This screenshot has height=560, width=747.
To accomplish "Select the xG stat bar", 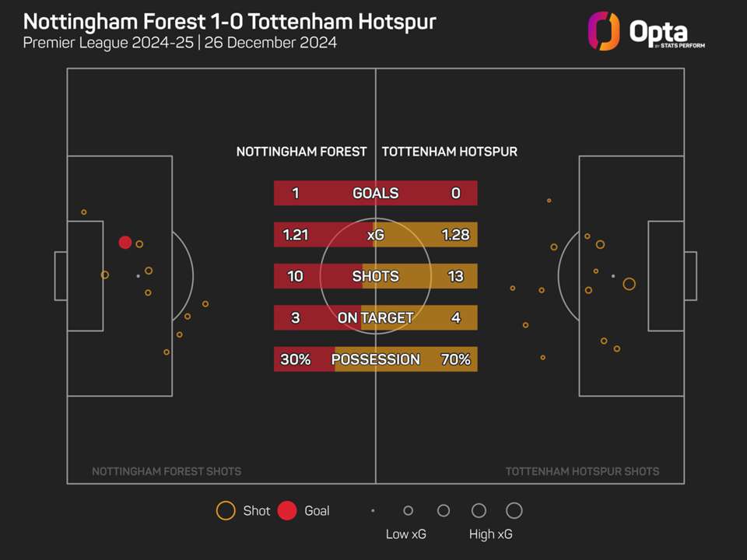I will click(375, 235).
